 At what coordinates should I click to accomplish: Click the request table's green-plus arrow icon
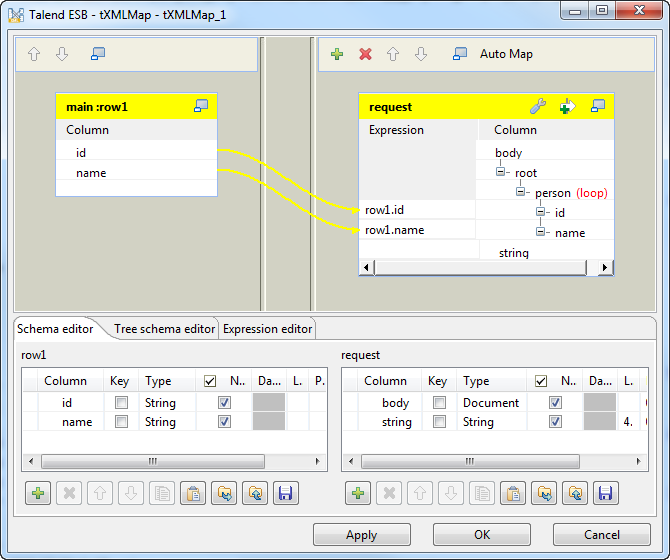click(567, 107)
